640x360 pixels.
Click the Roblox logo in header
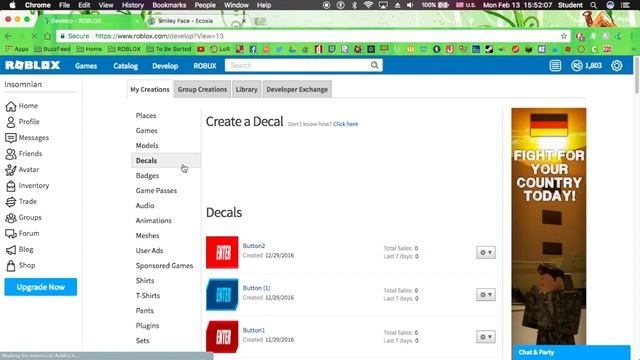tap(32, 65)
